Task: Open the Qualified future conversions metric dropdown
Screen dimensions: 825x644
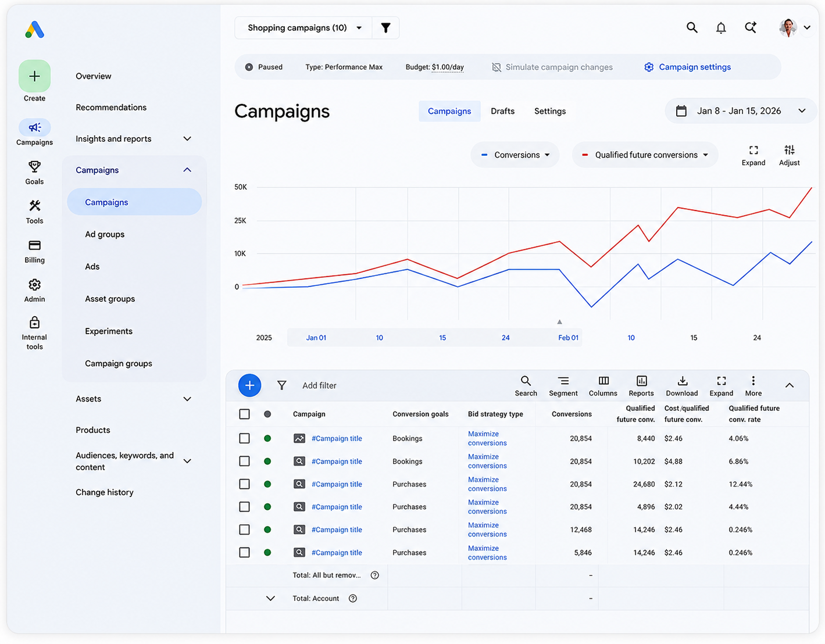Action: pos(645,155)
